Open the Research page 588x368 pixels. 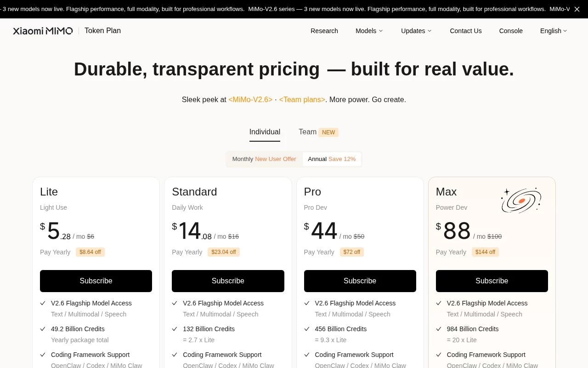pyautogui.click(x=324, y=31)
